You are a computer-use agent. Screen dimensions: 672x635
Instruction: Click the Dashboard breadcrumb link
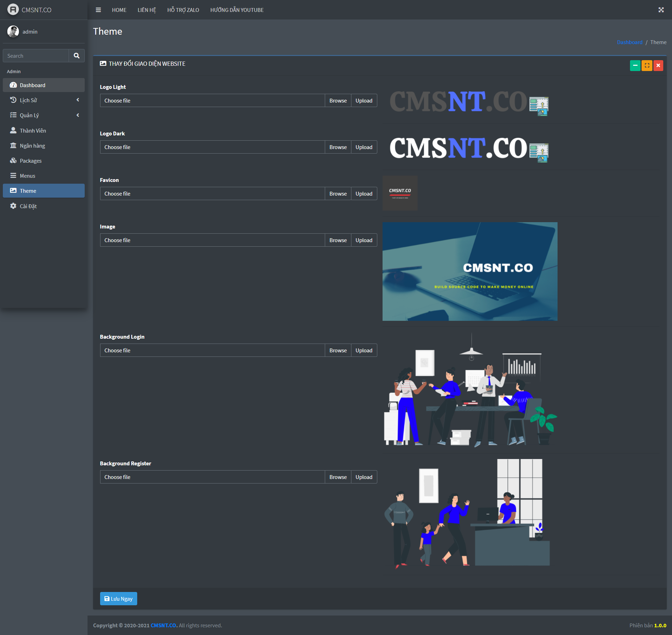pos(629,42)
